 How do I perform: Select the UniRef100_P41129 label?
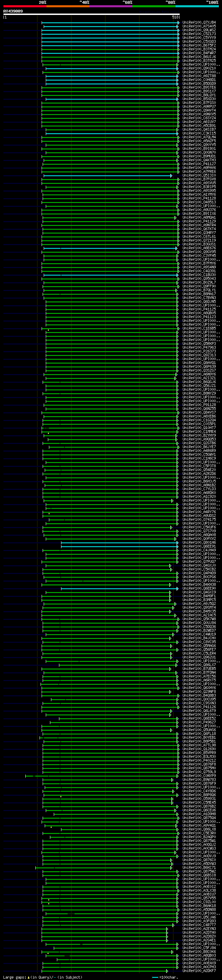[x=199, y=221]
